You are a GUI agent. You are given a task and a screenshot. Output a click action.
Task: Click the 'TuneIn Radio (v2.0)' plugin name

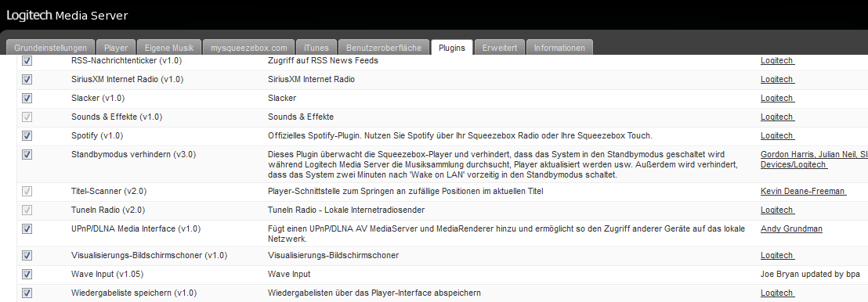tap(108, 210)
